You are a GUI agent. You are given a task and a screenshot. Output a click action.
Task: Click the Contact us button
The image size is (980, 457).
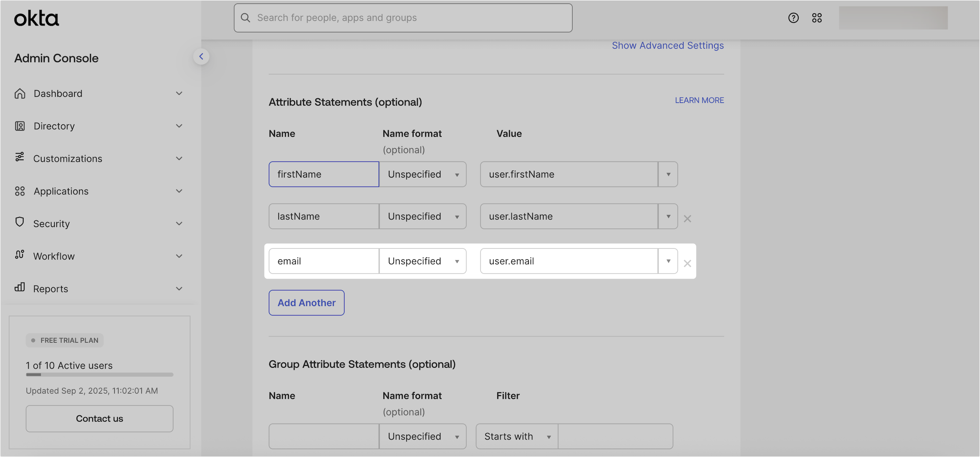coord(99,419)
